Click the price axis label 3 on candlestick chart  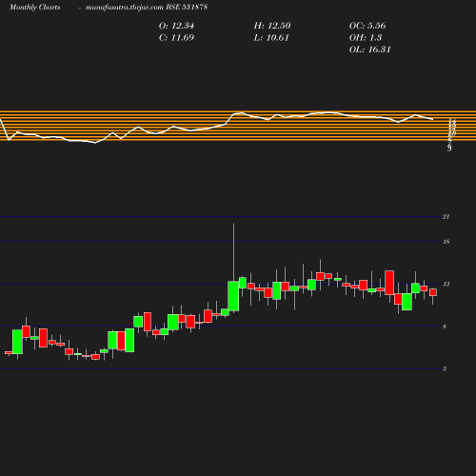[x=445, y=369]
